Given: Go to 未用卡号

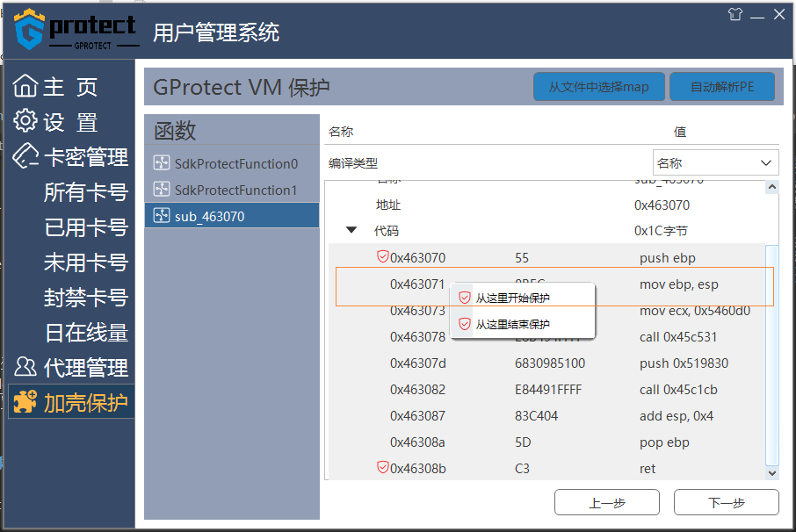Looking at the screenshot, I should (x=86, y=262).
